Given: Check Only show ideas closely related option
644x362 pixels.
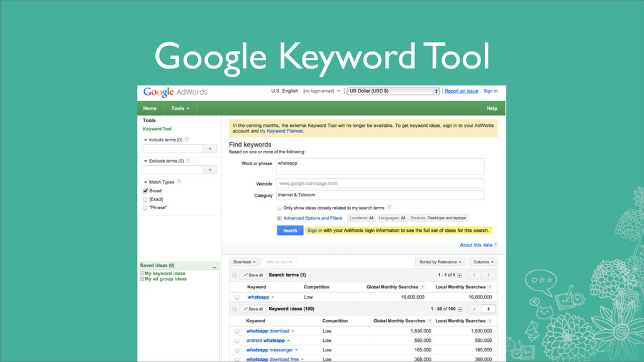Looking at the screenshot, I should click(279, 208).
